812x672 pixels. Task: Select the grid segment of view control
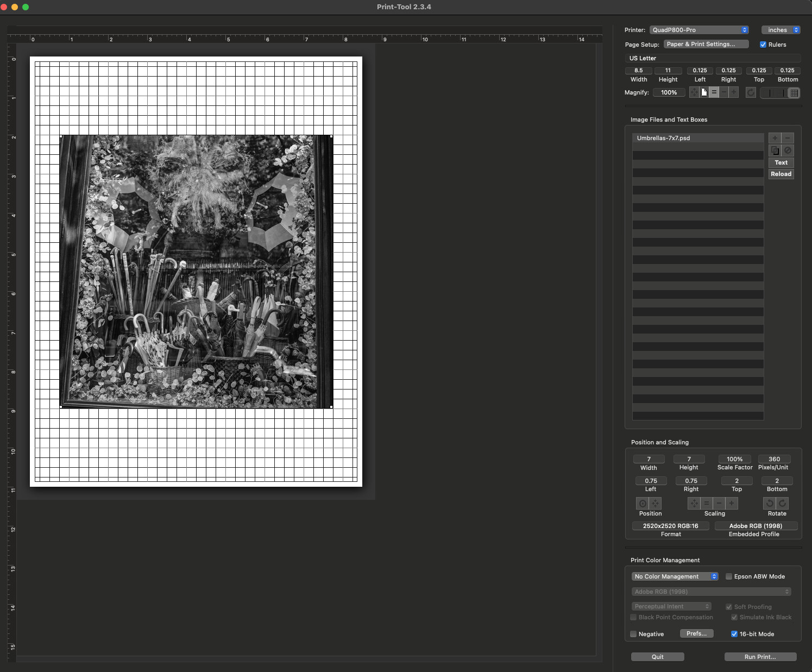(794, 93)
